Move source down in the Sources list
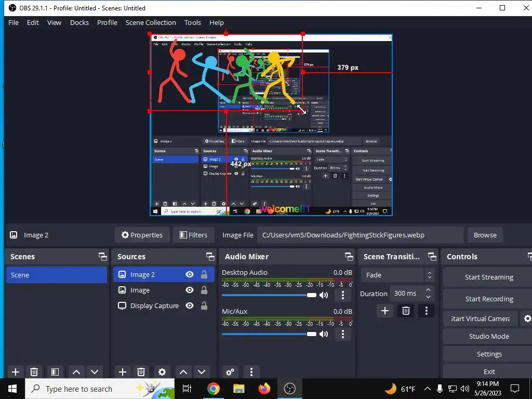Viewport: 532px width, 399px height. pos(202,372)
